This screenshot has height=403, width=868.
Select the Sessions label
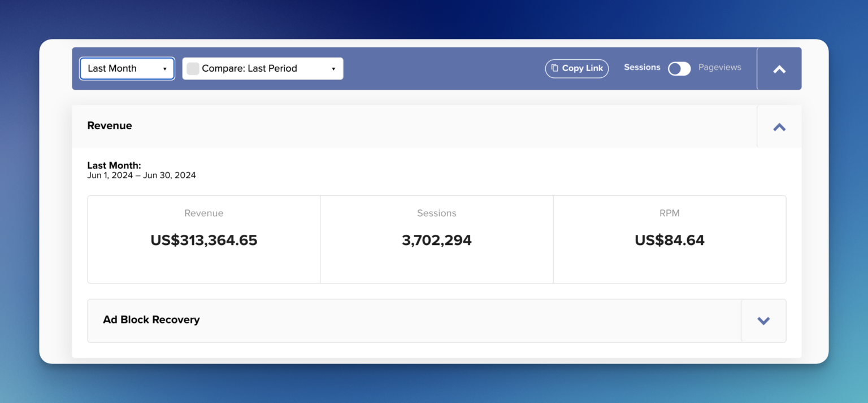pos(642,67)
